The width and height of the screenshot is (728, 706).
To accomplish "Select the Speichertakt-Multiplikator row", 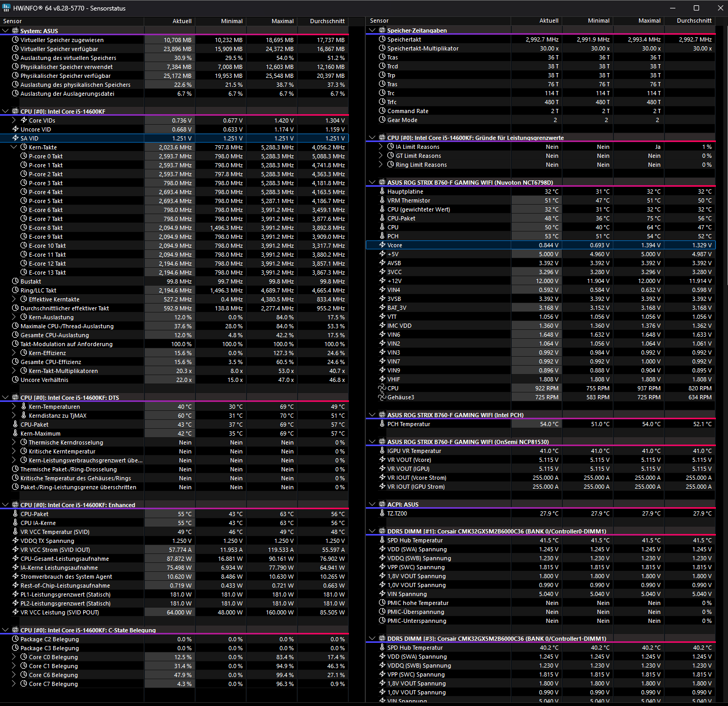I will (541, 48).
